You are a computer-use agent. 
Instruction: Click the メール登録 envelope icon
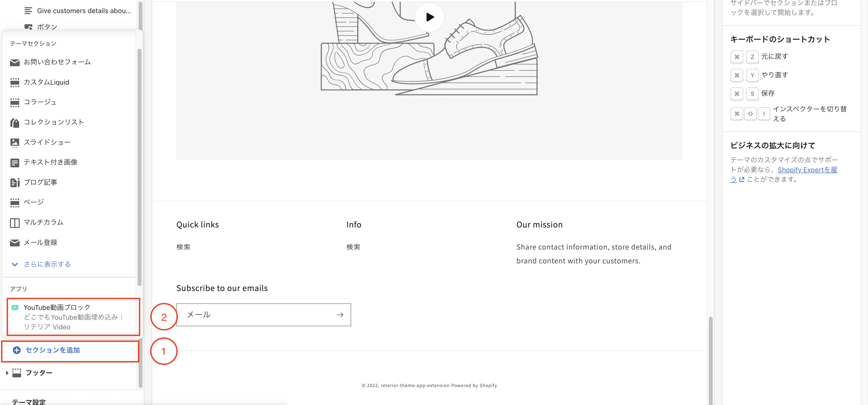click(15, 243)
